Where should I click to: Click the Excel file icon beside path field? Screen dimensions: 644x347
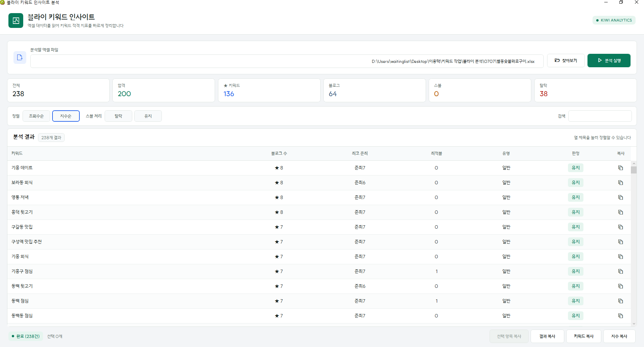20,57
